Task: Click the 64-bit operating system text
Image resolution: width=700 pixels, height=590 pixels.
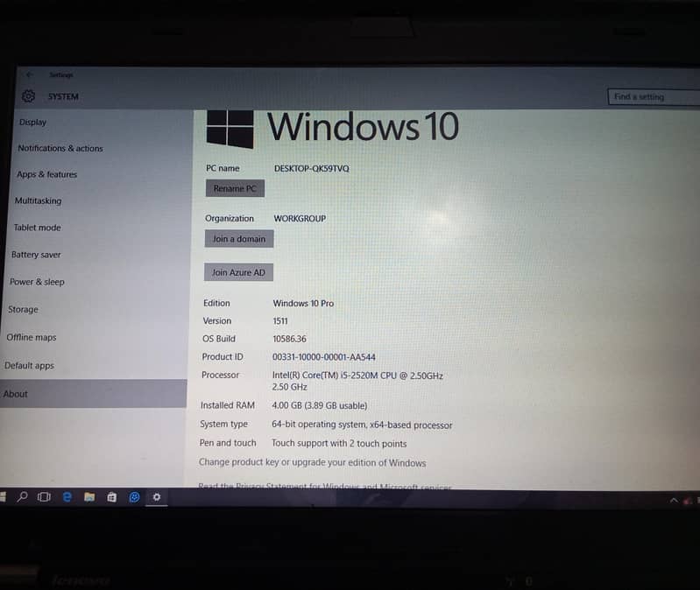Action: (x=362, y=425)
